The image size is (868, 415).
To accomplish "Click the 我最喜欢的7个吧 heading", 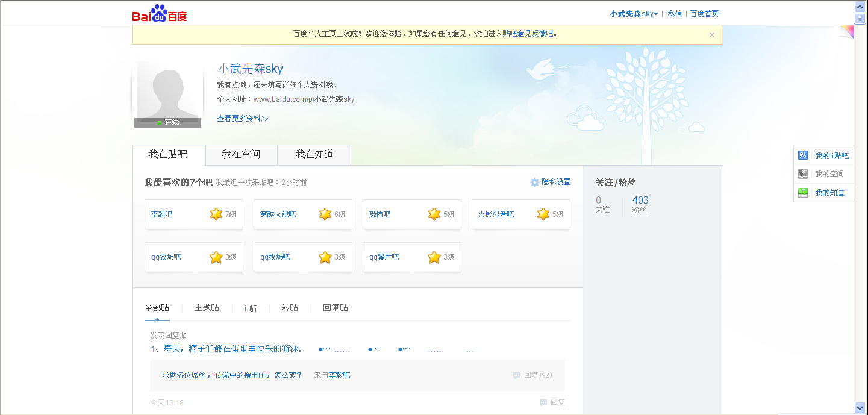I will (178, 183).
